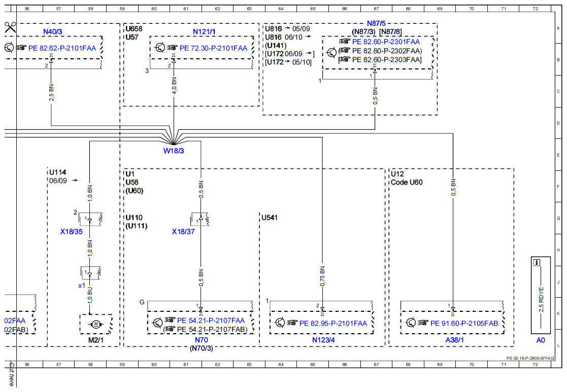Click the motor symbol above M2/1
The height and width of the screenshot is (392, 567).
(96, 324)
